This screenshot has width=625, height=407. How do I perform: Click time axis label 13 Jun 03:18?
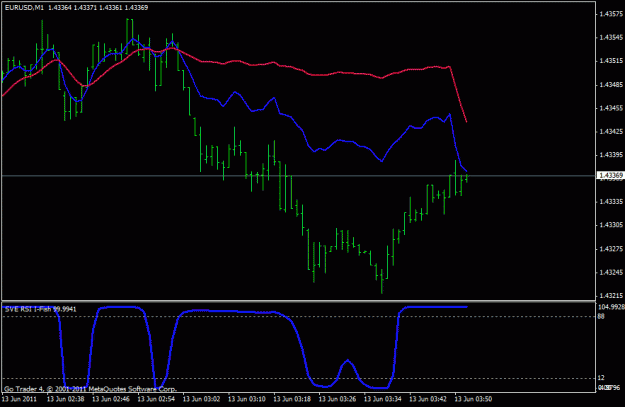click(292, 399)
